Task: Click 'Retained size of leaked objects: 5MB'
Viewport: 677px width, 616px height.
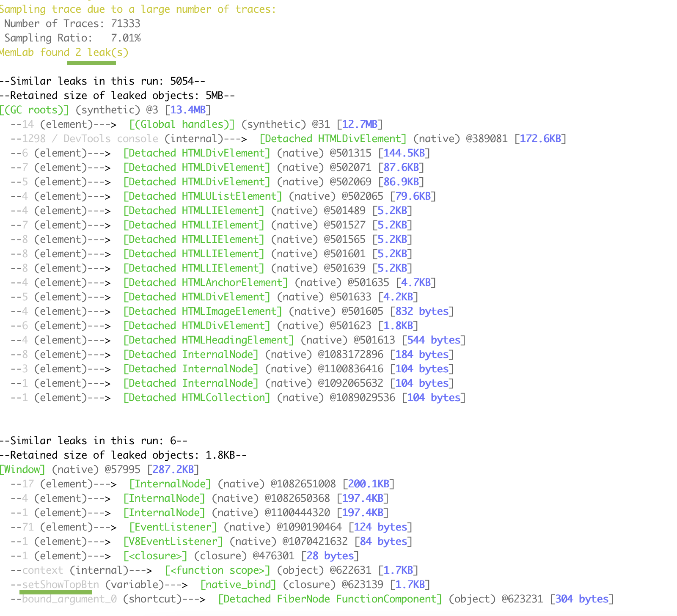Action: [117, 96]
